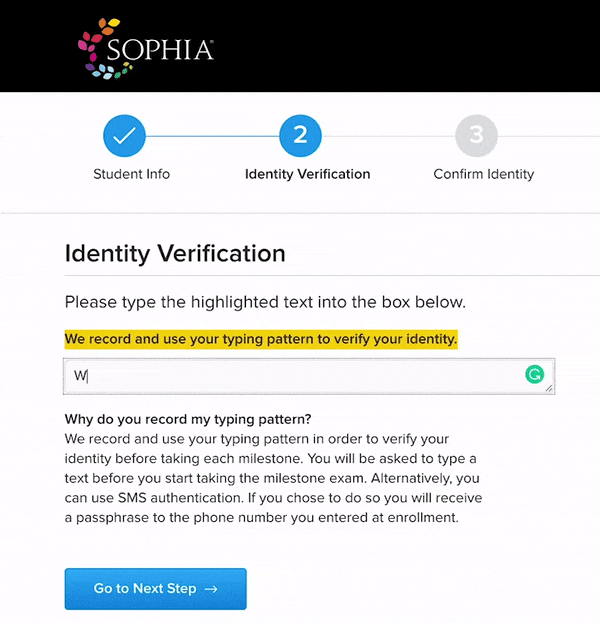Click the SMS authentication explanation paragraph
Viewport: 600px width, 623px height.
click(273, 478)
